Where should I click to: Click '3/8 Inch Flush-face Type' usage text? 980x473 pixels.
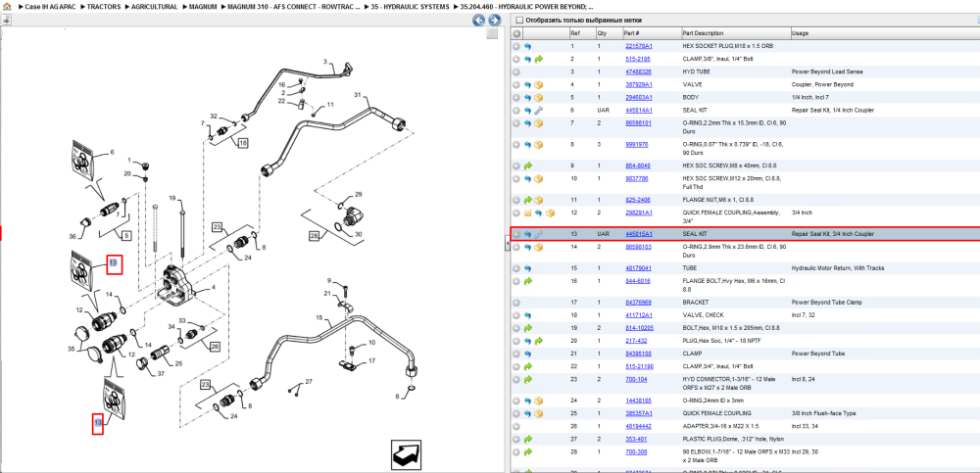coord(823,413)
